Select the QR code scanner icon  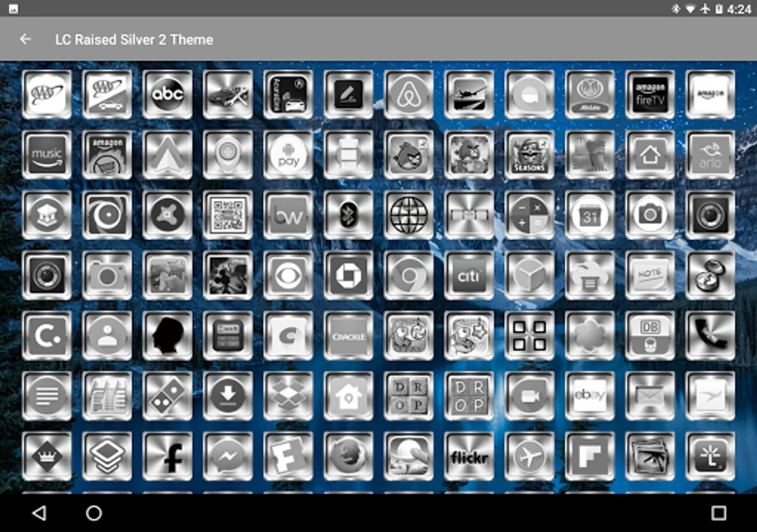click(x=228, y=215)
